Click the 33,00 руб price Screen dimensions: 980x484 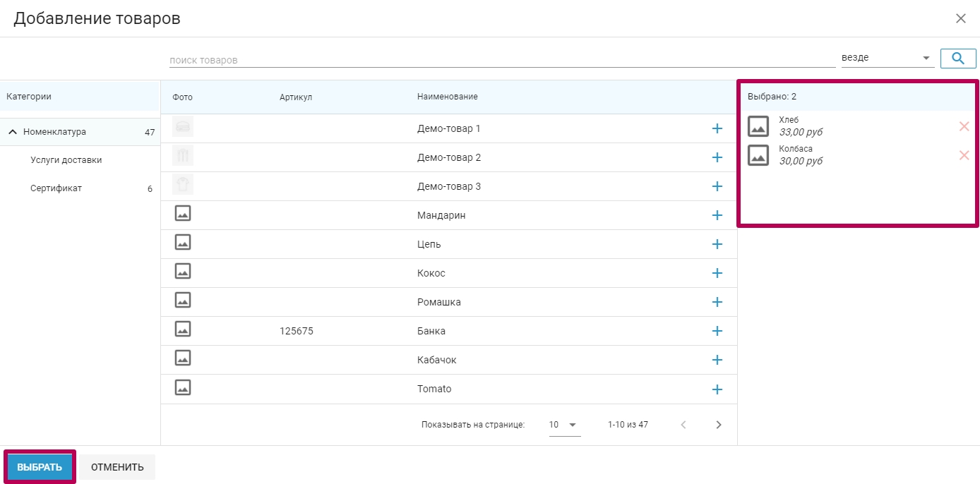click(x=801, y=132)
